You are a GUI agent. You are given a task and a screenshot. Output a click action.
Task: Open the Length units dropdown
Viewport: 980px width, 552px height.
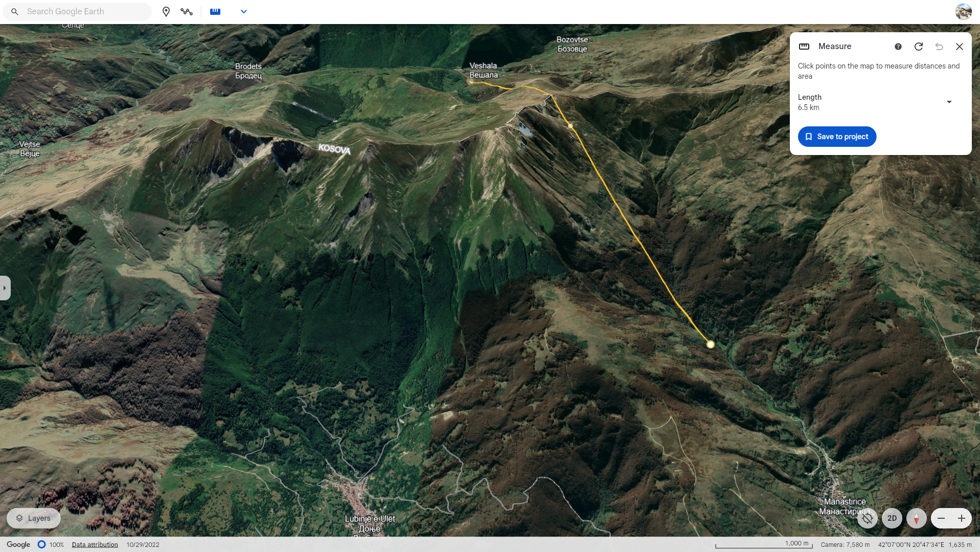[x=949, y=102]
